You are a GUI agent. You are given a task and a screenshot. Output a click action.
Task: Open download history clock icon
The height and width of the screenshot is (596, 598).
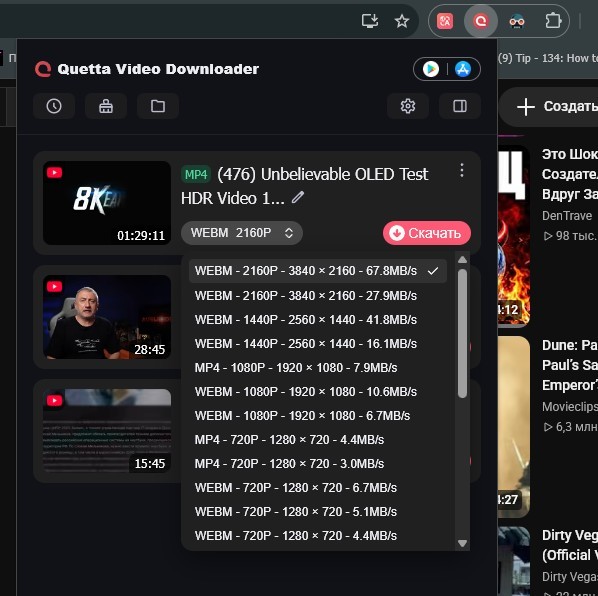pyautogui.click(x=54, y=106)
